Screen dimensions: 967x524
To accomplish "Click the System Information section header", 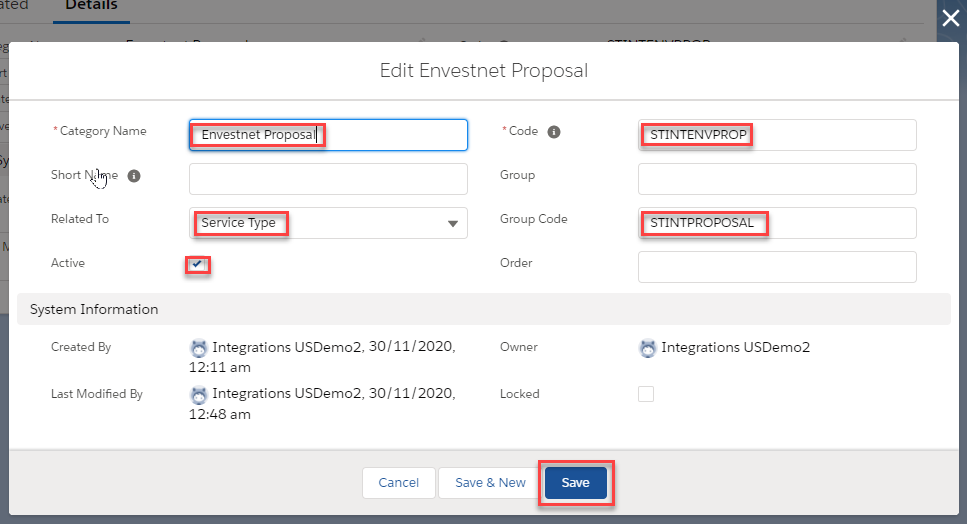I will 484,309.
